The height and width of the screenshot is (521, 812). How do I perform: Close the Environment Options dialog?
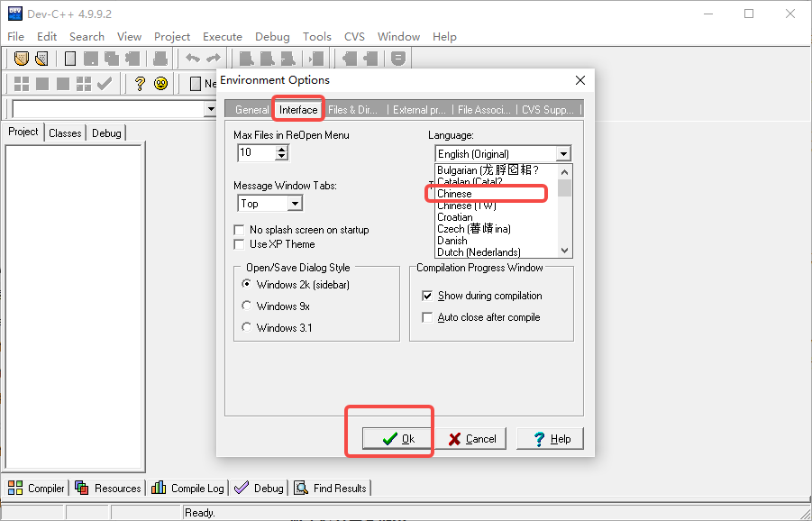tap(580, 80)
